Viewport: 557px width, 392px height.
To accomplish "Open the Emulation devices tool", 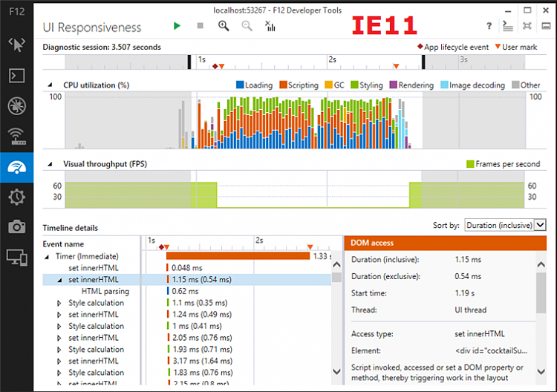I will [16, 258].
